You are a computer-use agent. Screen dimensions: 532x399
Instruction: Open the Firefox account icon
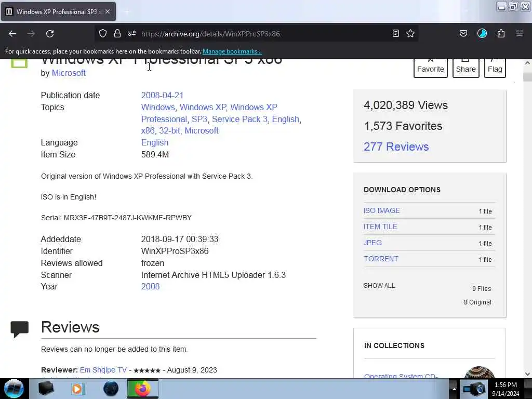pyautogui.click(x=482, y=33)
